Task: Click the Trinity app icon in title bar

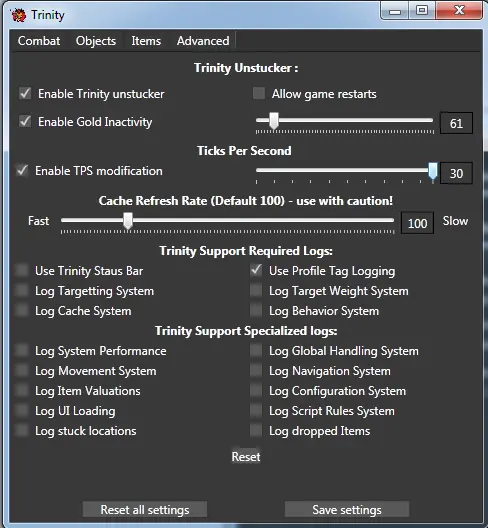Action: pos(18,15)
